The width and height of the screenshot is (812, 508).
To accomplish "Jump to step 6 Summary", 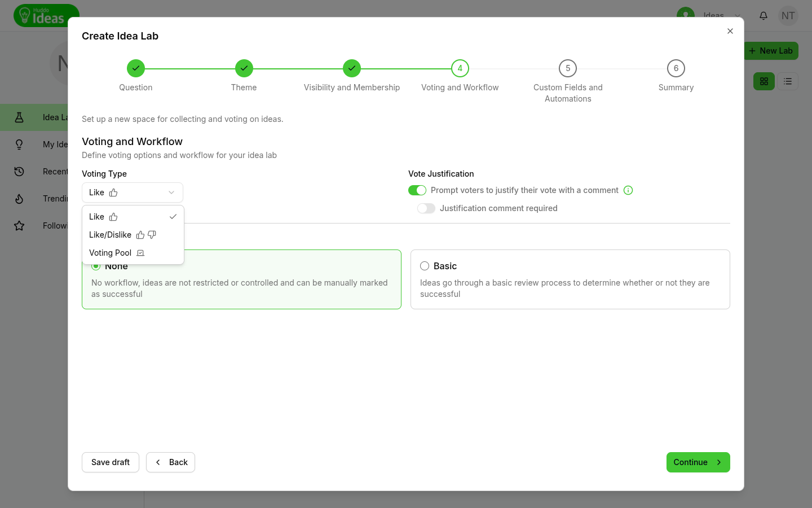I will (x=676, y=68).
